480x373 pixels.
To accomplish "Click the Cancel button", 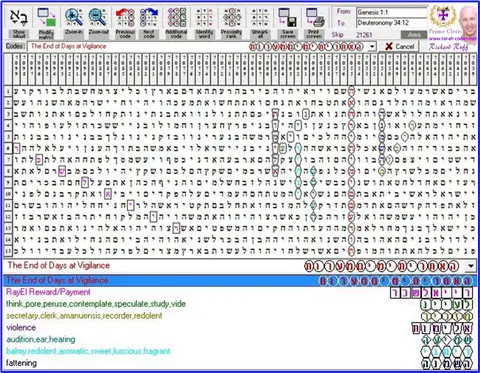I will click(x=399, y=46).
